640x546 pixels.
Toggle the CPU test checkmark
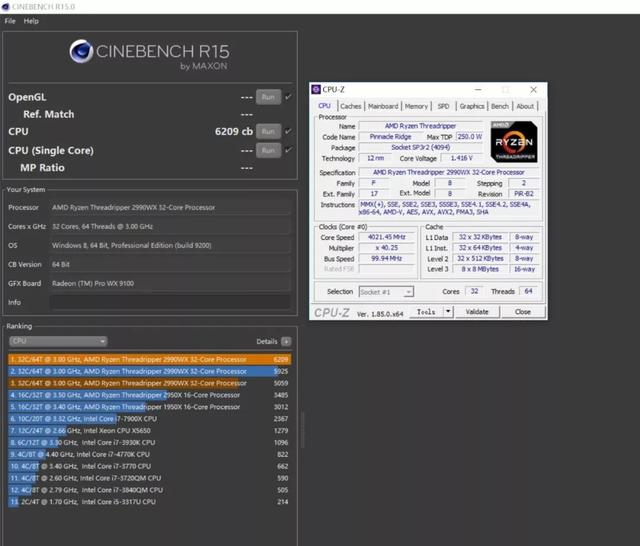[x=288, y=131]
